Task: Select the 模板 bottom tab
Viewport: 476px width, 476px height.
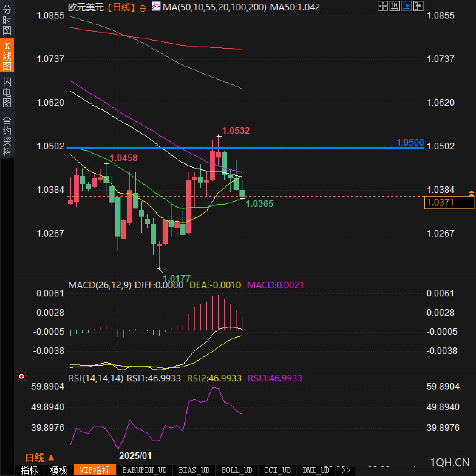Action: pyautogui.click(x=59, y=470)
